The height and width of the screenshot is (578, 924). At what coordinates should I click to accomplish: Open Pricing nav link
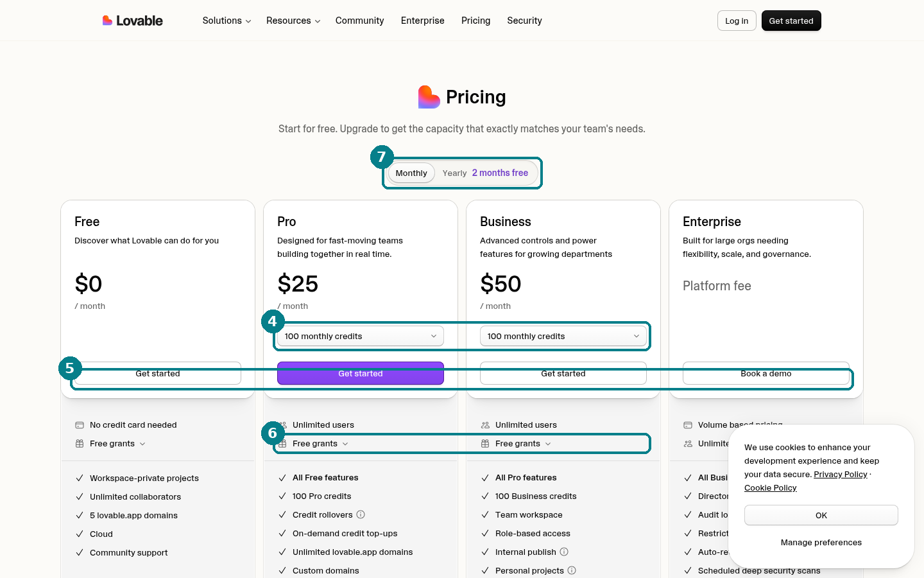(475, 21)
